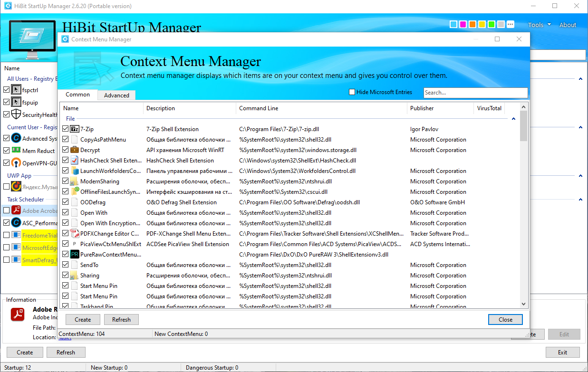This screenshot has width=588, height=372.
Task: Uncheck the SendTo entry
Action: tap(66, 265)
